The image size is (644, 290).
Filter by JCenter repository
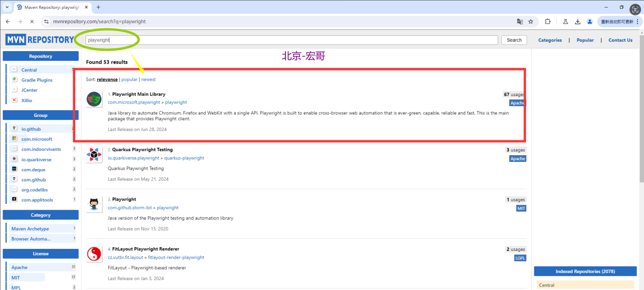(30, 90)
